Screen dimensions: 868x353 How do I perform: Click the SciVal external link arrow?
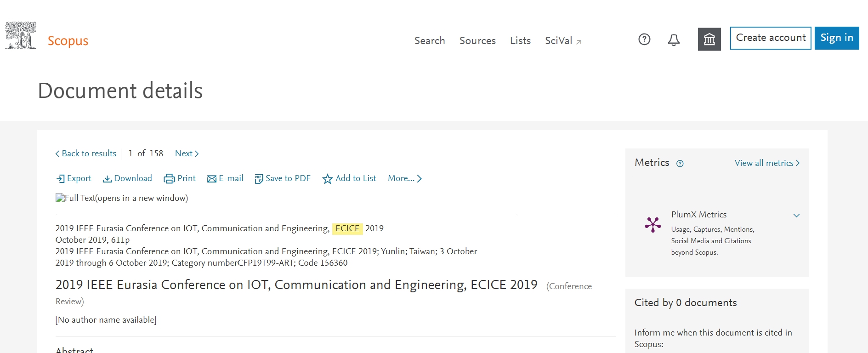click(x=579, y=42)
